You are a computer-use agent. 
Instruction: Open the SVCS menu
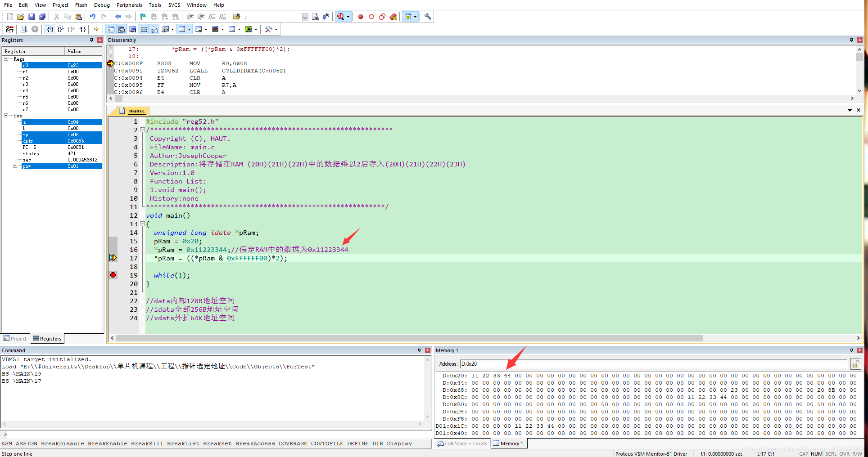(x=174, y=5)
